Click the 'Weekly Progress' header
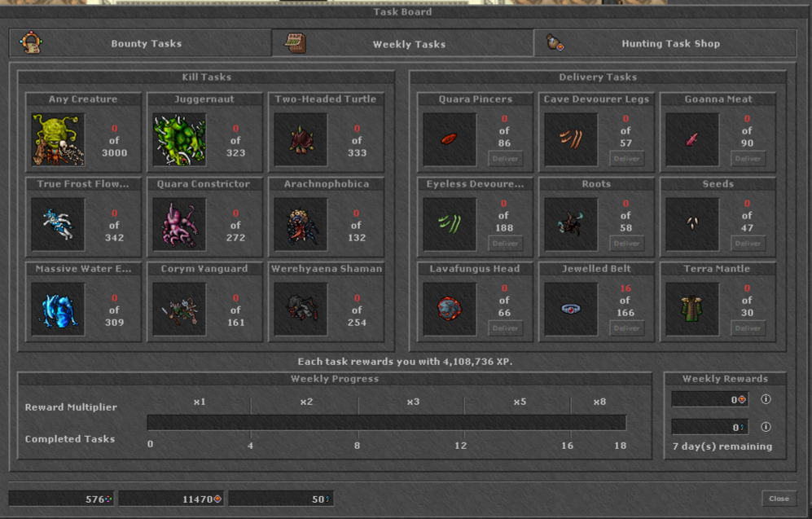 pos(335,379)
